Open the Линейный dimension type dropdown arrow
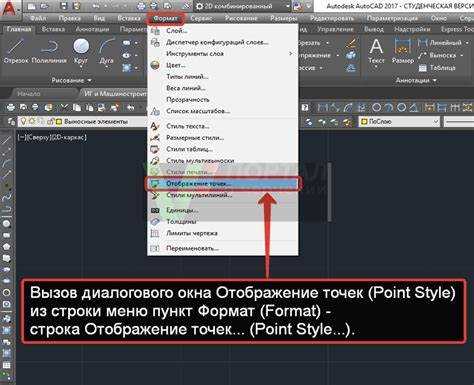Viewport: 474px width, 385px height. coord(466,43)
